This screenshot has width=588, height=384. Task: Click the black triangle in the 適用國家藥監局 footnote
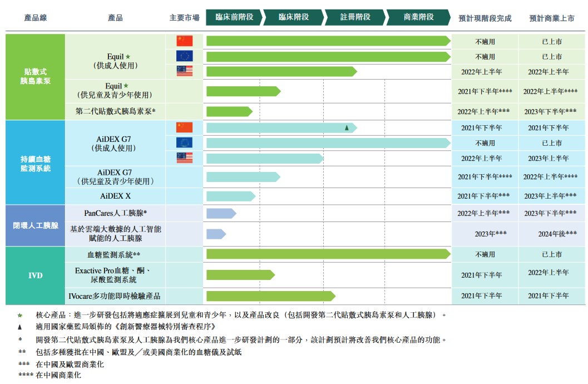(x=20, y=327)
